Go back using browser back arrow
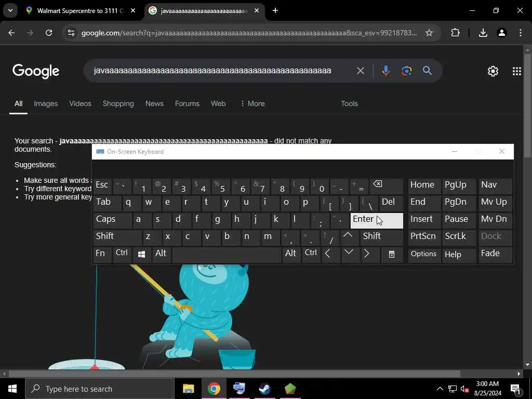 point(11,33)
